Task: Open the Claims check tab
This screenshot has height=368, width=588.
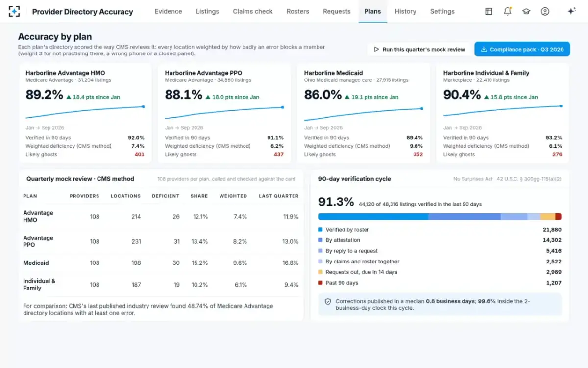Action: point(253,11)
